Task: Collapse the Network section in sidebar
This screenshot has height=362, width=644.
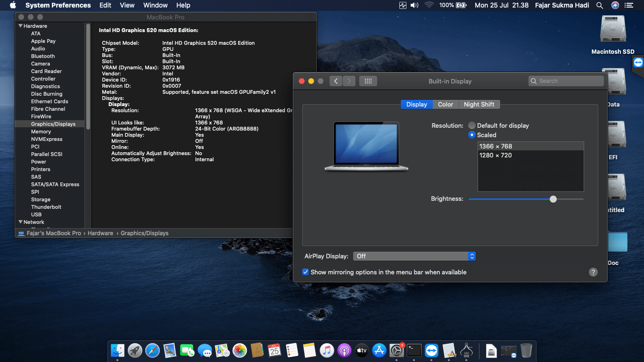Action: [21, 222]
